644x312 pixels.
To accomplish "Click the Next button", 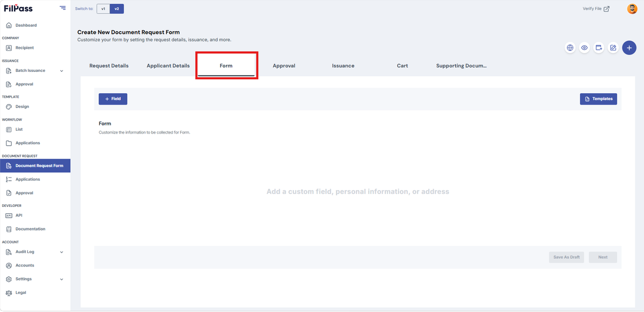I will [x=603, y=257].
